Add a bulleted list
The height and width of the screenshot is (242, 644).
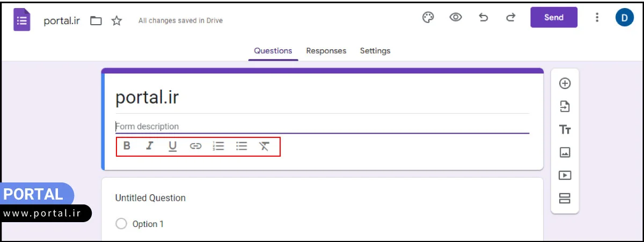[241, 146]
